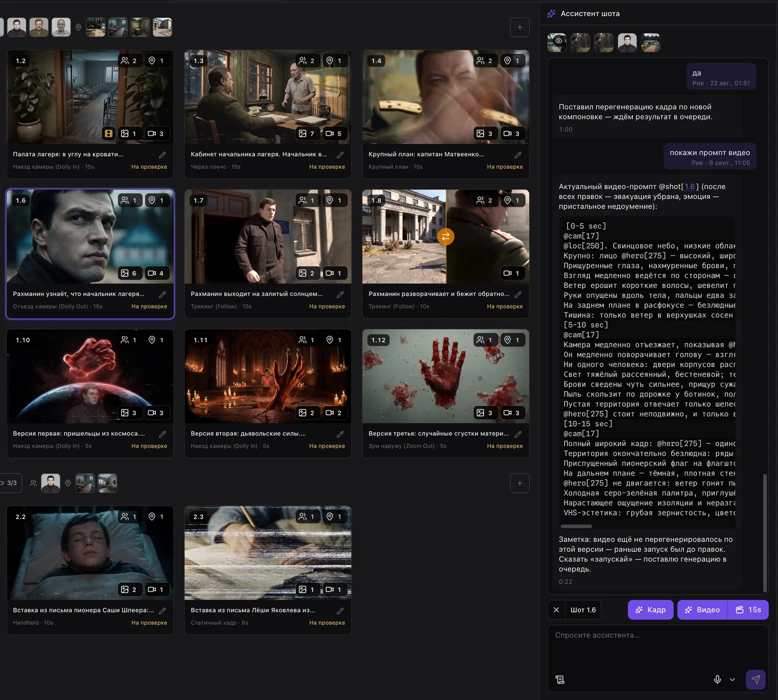The height and width of the screenshot is (700, 778).
Task: Click the pencil icon on shot 1.4
Action: point(518,155)
